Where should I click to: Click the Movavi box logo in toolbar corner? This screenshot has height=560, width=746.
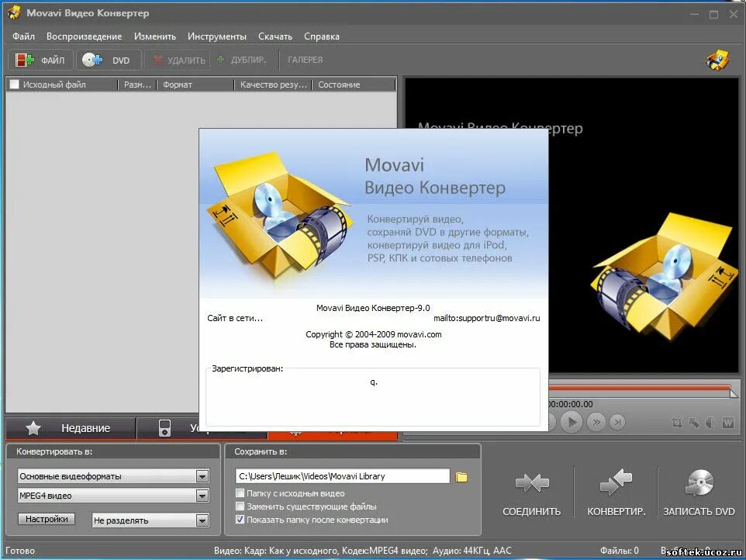[717, 60]
